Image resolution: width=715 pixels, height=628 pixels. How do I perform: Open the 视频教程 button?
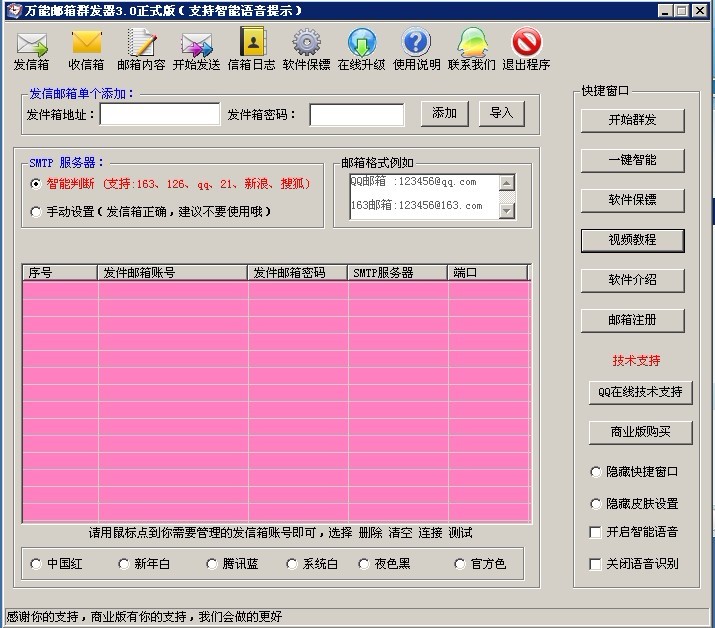click(632, 240)
